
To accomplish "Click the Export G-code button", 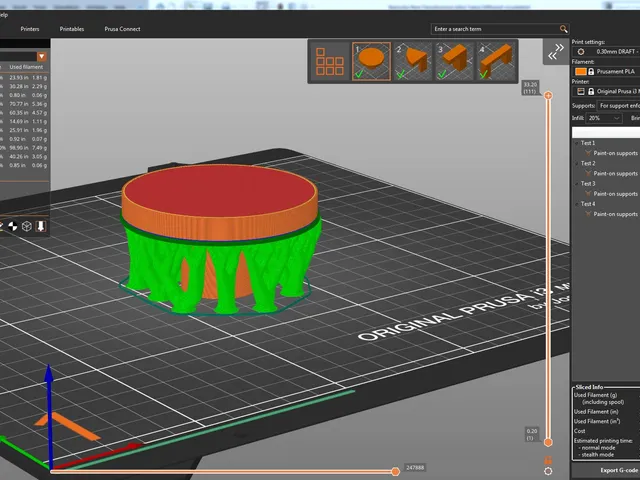I will pyautogui.click(x=607, y=471).
